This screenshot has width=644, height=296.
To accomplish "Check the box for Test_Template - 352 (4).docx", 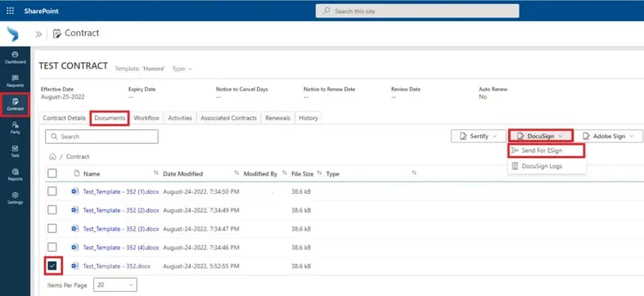I will click(52, 247).
